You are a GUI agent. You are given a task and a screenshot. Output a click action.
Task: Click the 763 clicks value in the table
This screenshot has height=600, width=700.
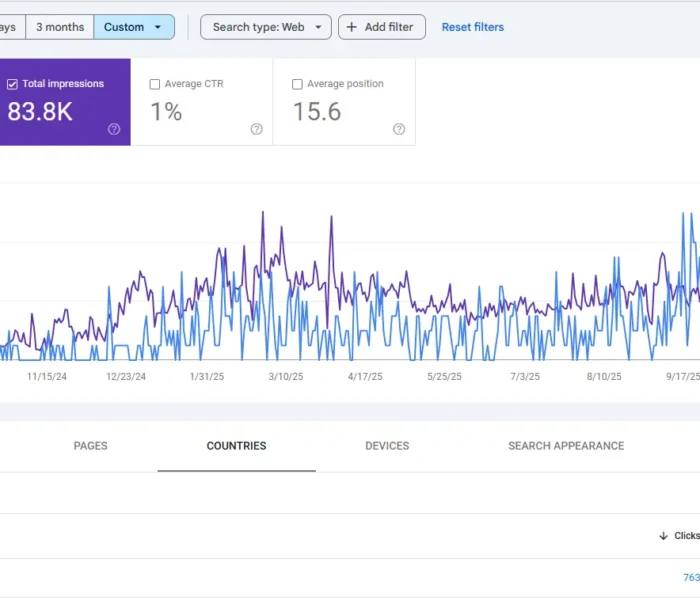[690, 577]
